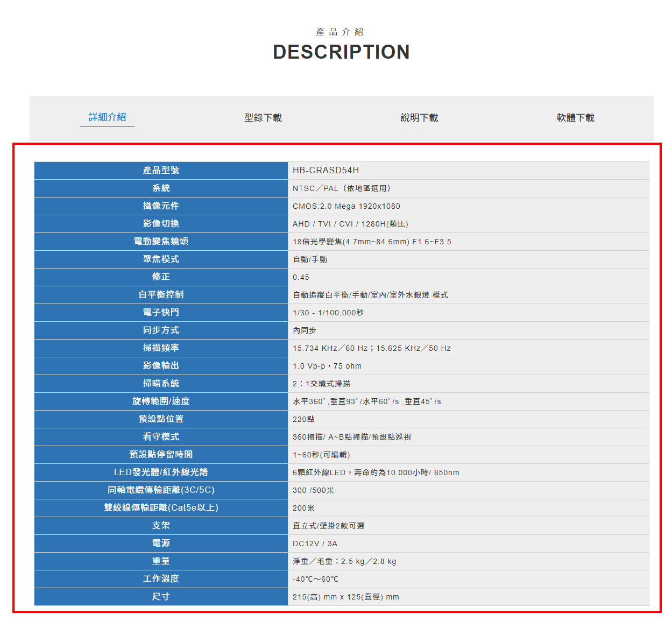Click the 工作溫度 row label

[161, 579]
